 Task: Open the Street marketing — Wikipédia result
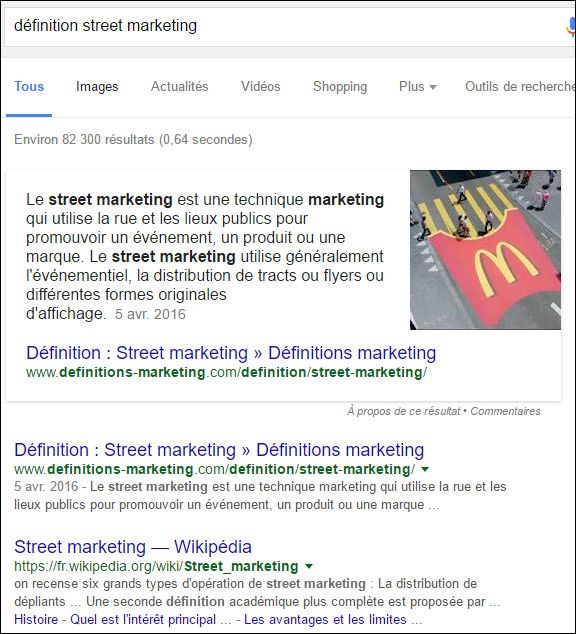click(133, 547)
